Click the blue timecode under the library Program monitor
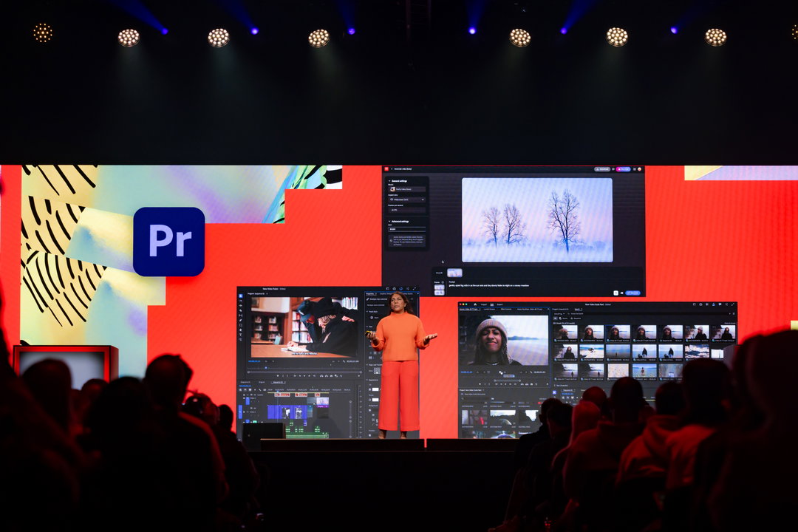 pos(254,361)
